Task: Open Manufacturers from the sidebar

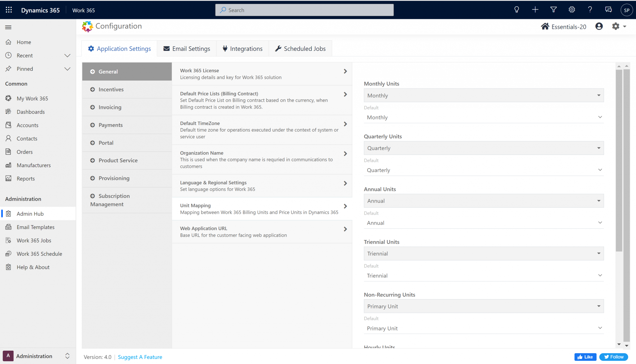Action: pyautogui.click(x=34, y=165)
